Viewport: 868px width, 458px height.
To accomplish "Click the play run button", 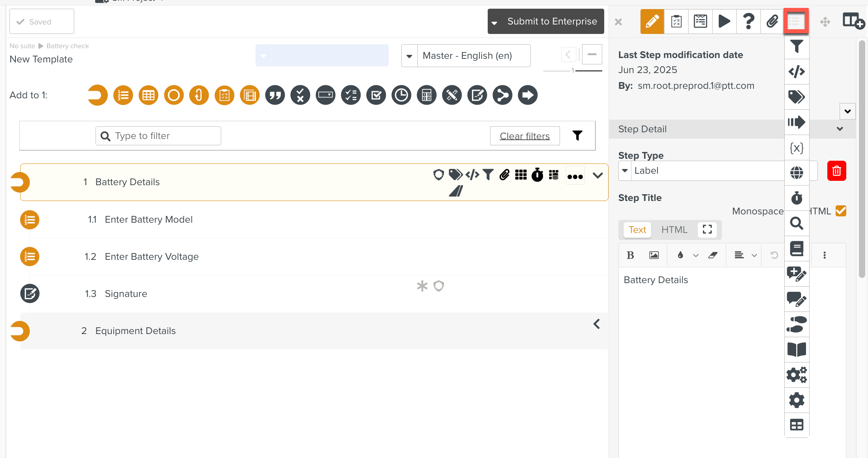I will 724,21.
